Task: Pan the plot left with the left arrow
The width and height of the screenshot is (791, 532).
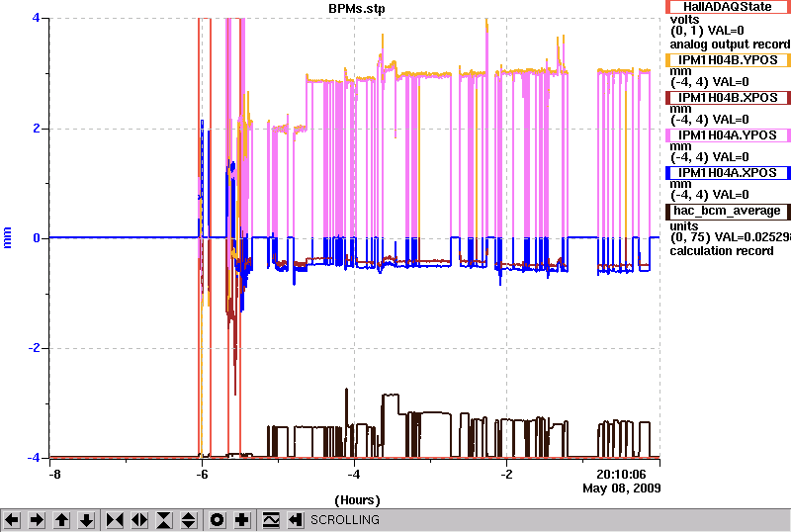Action: click(12, 520)
